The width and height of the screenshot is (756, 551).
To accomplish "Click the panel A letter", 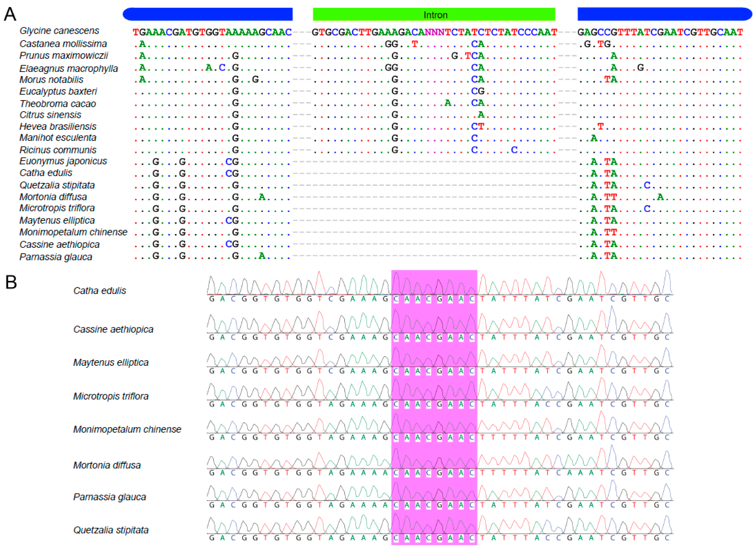I will click(x=10, y=15).
